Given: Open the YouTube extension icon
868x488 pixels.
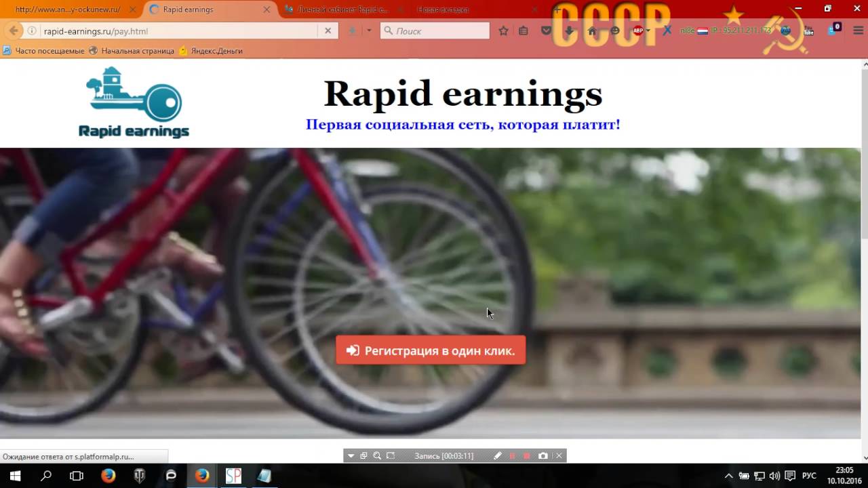Looking at the screenshot, I should 808,30.
